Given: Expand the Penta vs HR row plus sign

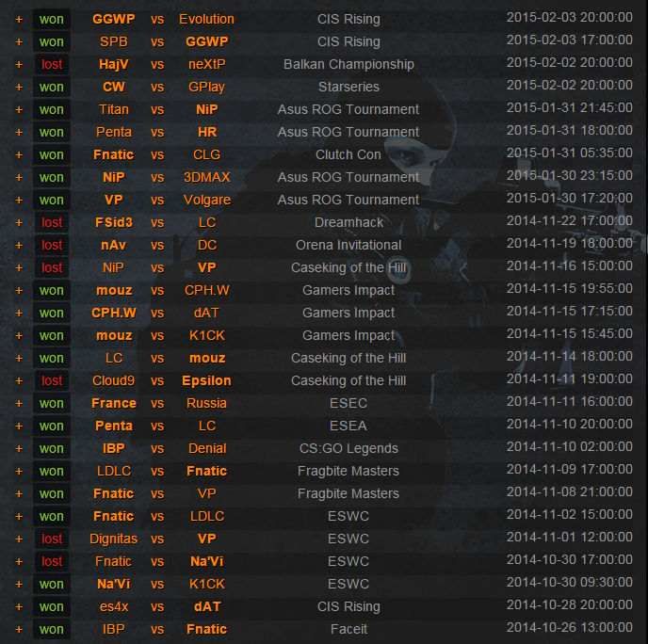Looking at the screenshot, I should [19, 133].
